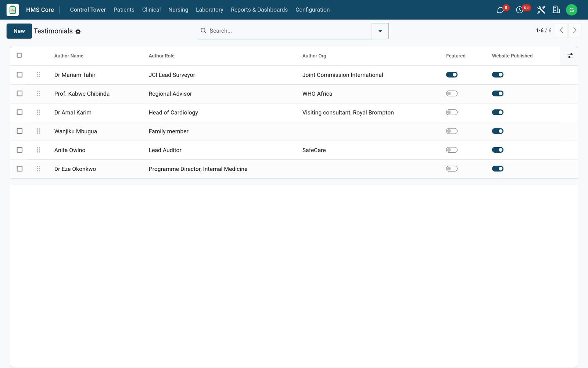Screen dimensions: 588x368
Task: Click the search magnifier icon
Action: tap(203, 31)
